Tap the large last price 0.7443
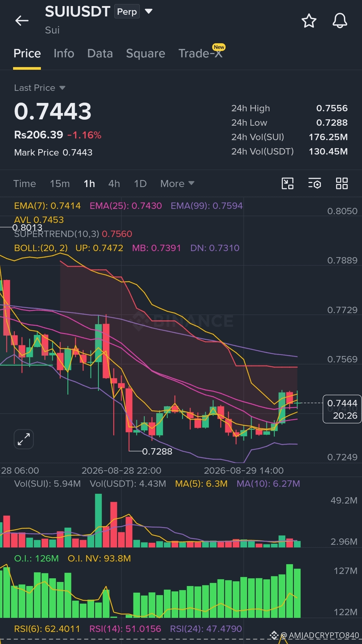Screen dimensions: 362x644 (x=53, y=111)
